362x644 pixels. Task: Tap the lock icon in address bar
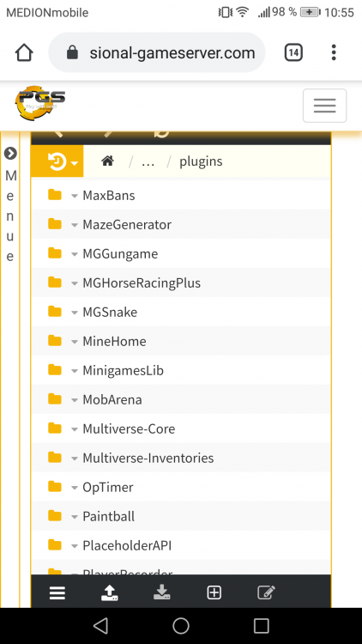coord(72,52)
